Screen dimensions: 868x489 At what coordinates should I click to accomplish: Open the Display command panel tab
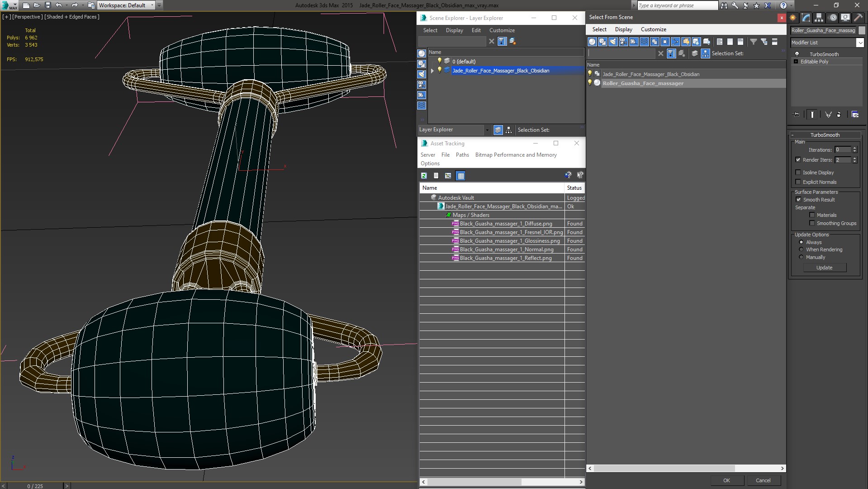click(x=845, y=18)
